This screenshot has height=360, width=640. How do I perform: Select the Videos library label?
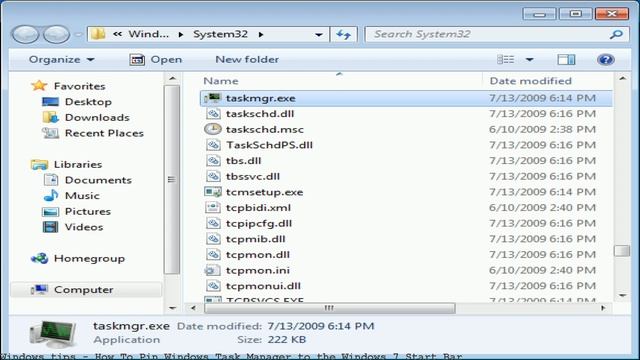(x=84, y=227)
